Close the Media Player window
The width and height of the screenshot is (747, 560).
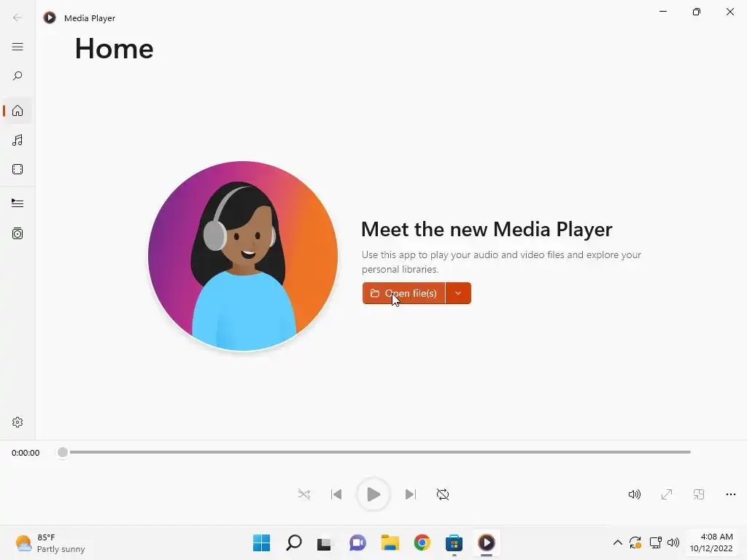tap(729, 12)
